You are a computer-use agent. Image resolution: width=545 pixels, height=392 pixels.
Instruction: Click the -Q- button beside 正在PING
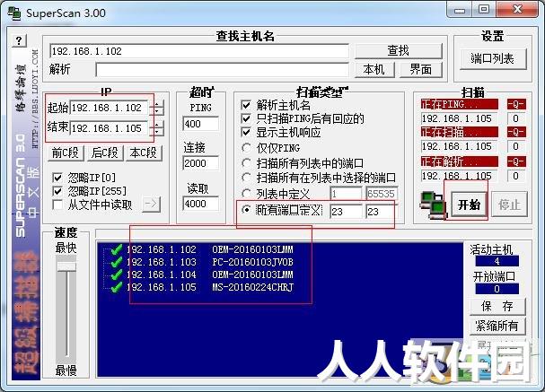click(515, 104)
